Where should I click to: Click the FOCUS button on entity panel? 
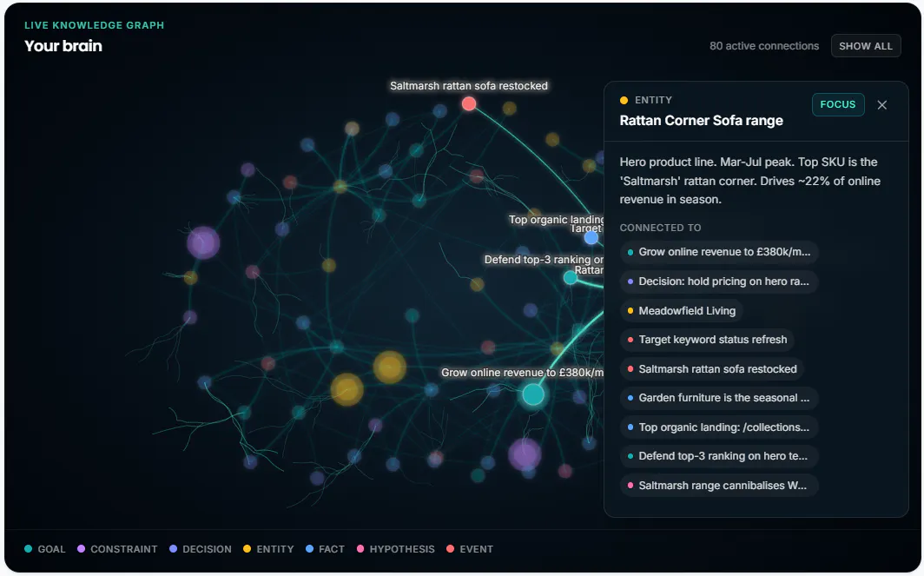pos(837,104)
